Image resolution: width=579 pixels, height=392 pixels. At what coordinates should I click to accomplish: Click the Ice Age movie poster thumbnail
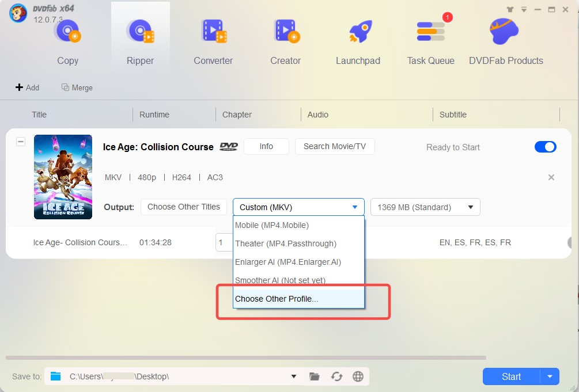63,177
